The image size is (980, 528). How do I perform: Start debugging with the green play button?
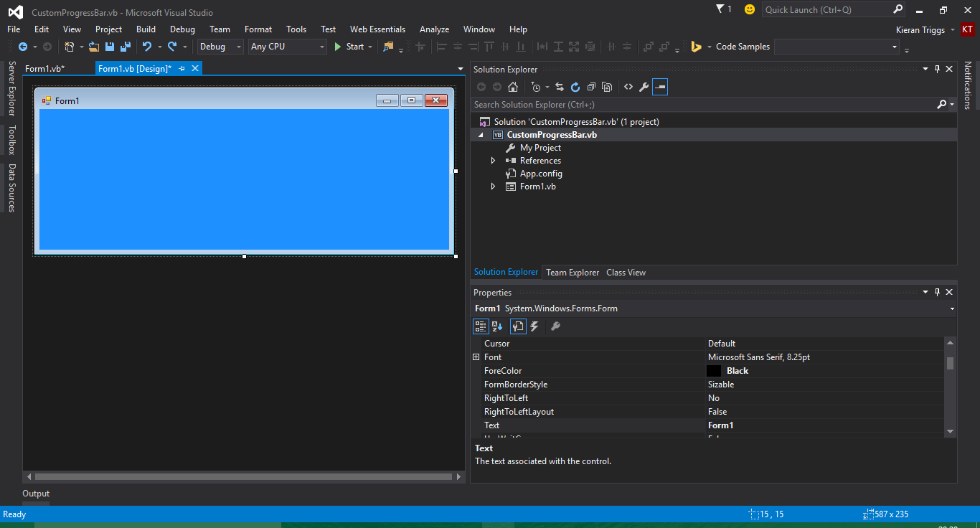point(338,47)
